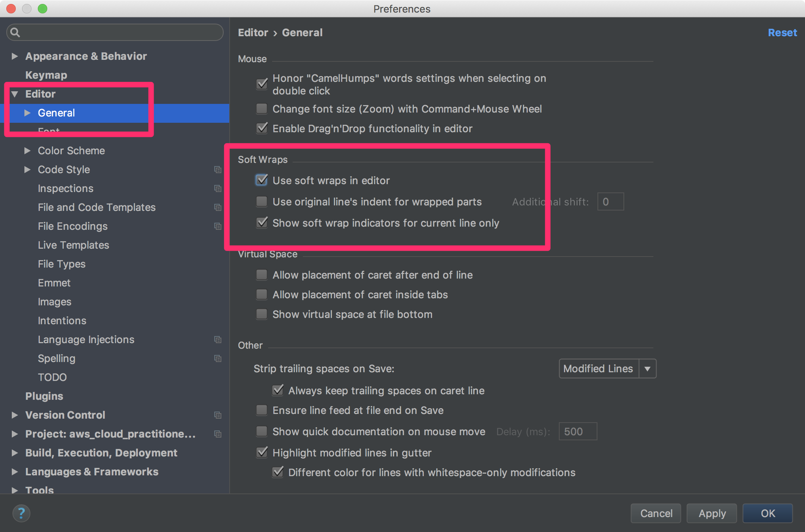The height and width of the screenshot is (532, 805).
Task: Expand the Color Scheme node
Action: tap(27, 151)
